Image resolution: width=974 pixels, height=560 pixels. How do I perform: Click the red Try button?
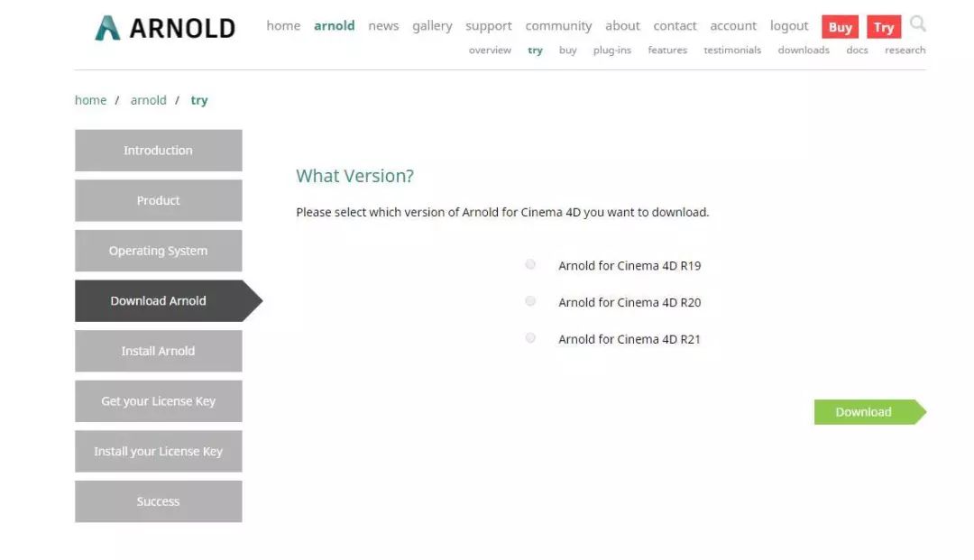(883, 27)
